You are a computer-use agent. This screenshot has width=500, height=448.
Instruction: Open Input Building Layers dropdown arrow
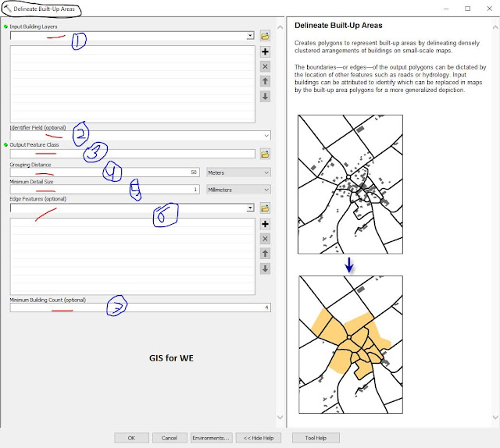[250, 36]
